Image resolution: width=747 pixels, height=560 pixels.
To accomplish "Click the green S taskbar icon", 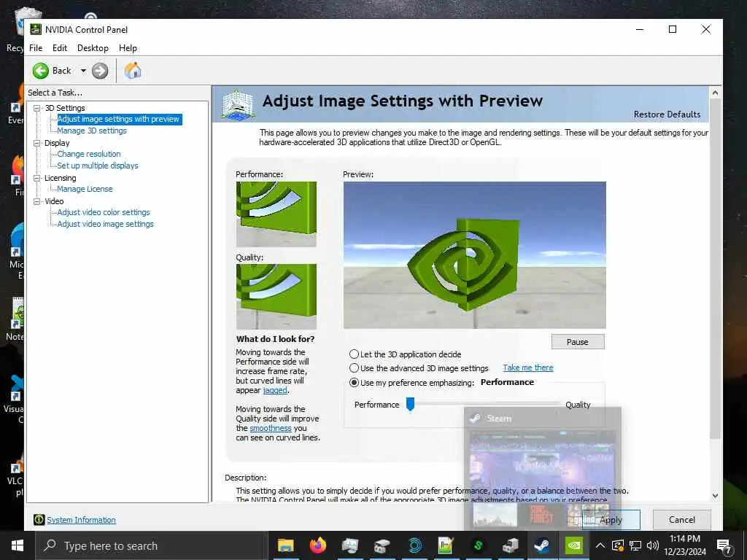I will pos(478,545).
